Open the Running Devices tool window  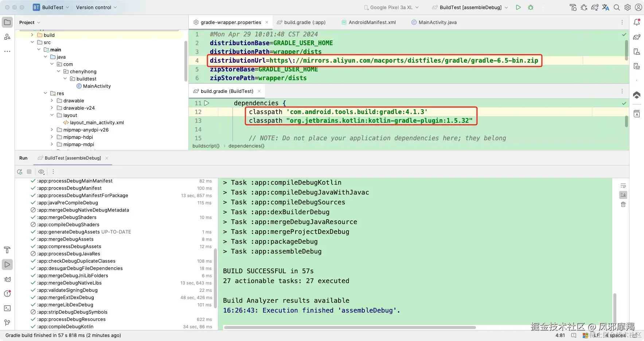click(x=637, y=66)
